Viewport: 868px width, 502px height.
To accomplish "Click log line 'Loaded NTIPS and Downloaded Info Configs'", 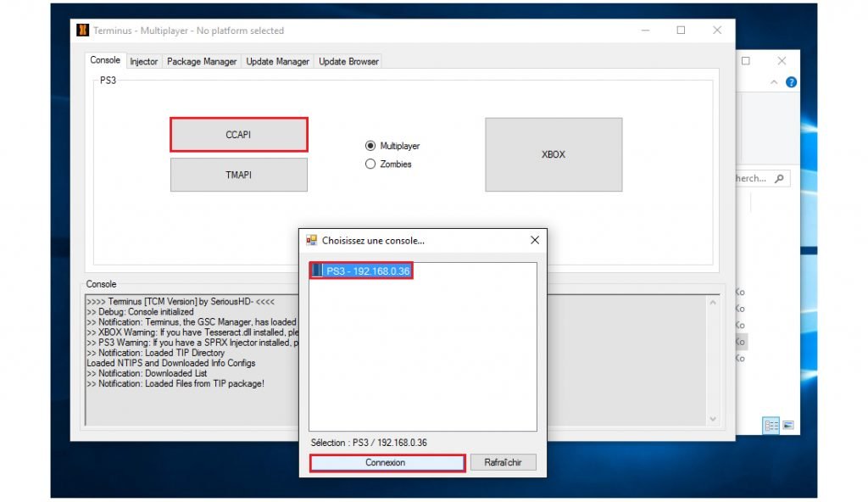I will pos(171,363).
